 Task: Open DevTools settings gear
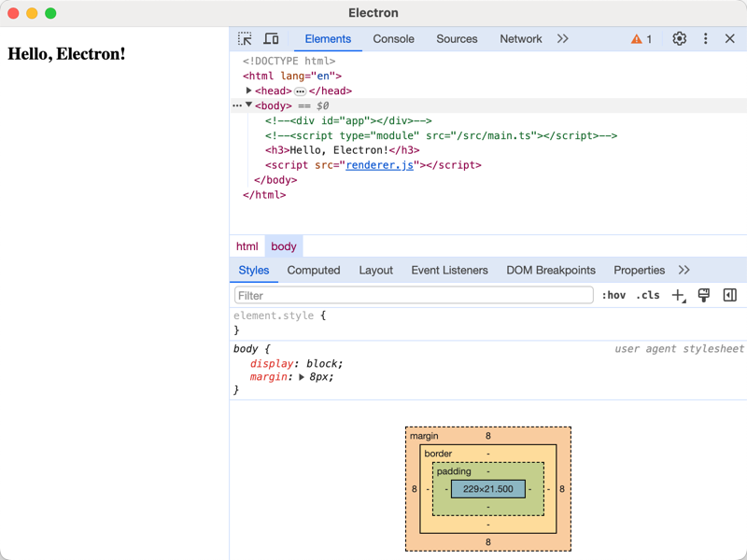click(679, 39)
